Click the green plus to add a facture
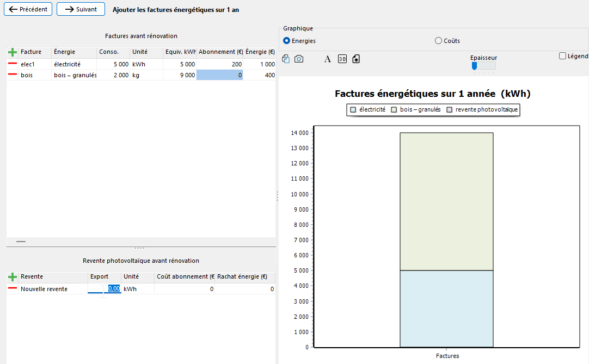 pos(13,52)
